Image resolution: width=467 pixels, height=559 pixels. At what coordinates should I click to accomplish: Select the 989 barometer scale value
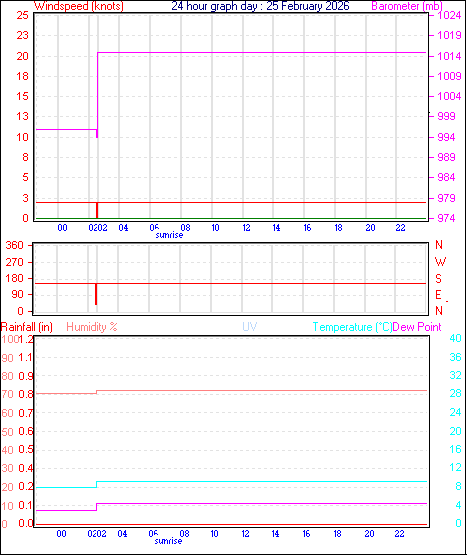click(x=446, y=157)
